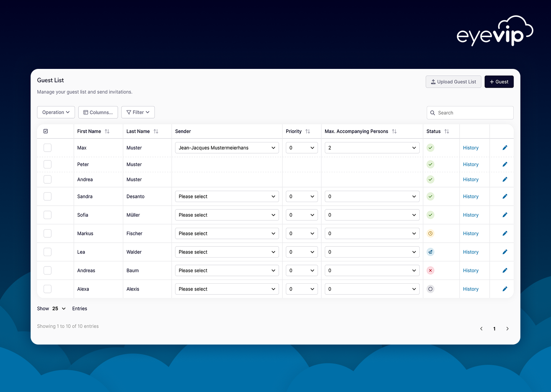Toggle the select-all checkbox in the table header
The image size is (551, 392).
point(46,131)
